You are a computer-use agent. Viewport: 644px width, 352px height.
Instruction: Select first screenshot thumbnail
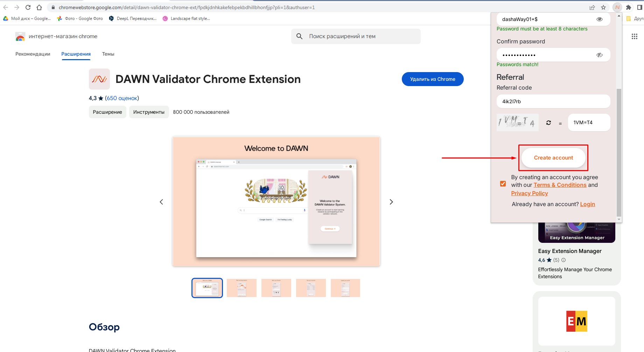pos(207,288)
